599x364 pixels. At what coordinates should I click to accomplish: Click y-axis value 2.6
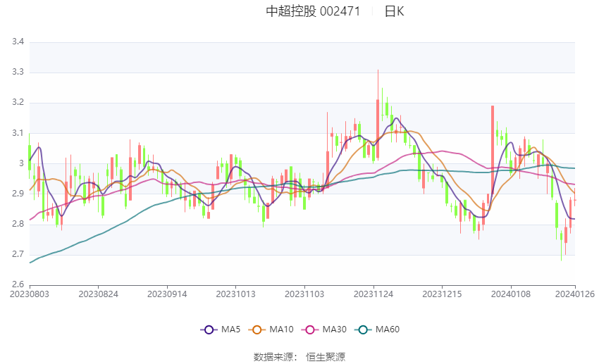pyautogui.click(x=18, y=284)
